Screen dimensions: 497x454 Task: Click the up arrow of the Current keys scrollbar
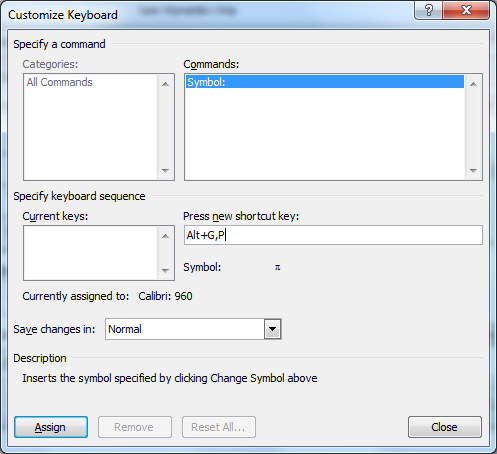[x=165, y=236]
